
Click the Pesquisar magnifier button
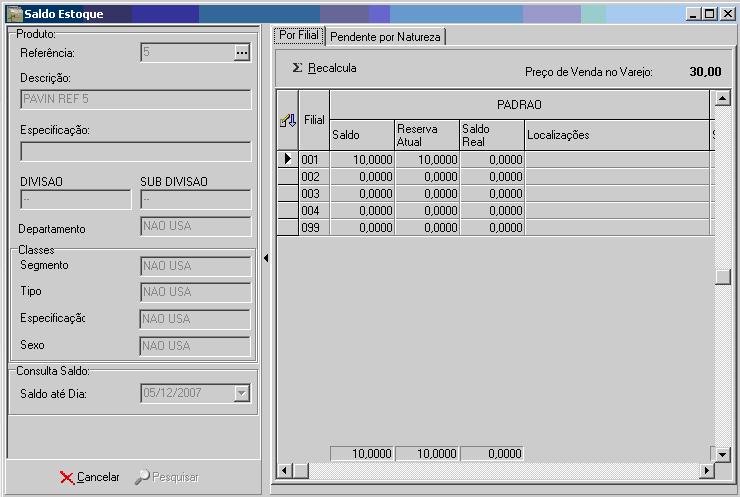pyautogui.click(x=167, y=477)
